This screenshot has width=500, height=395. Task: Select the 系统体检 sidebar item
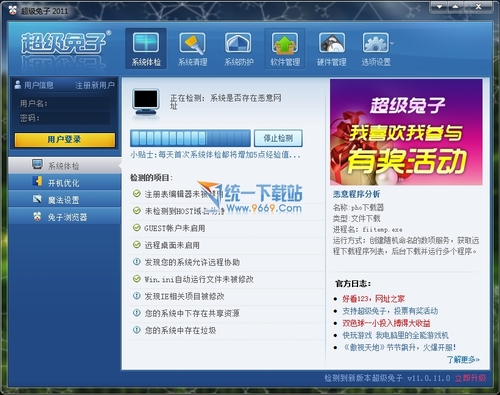[x=65, y=166]
